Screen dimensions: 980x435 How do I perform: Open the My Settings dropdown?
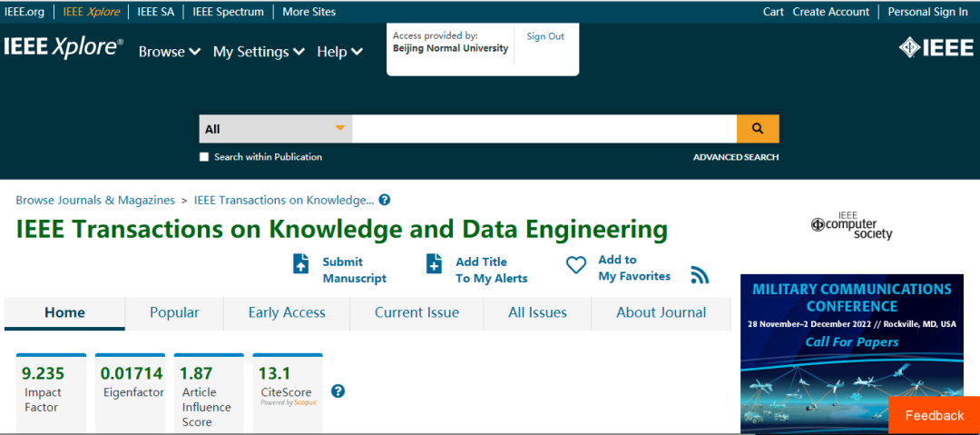point(259,52)
